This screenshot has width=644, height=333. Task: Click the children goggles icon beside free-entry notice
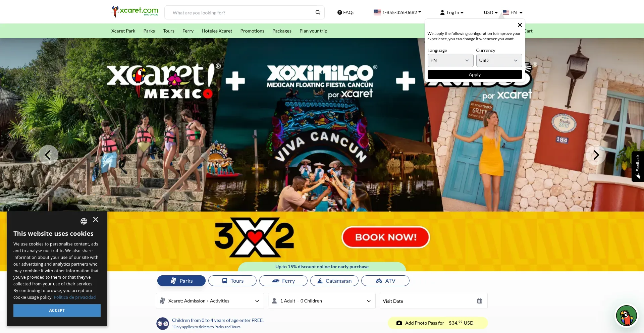tap(163, 324)
